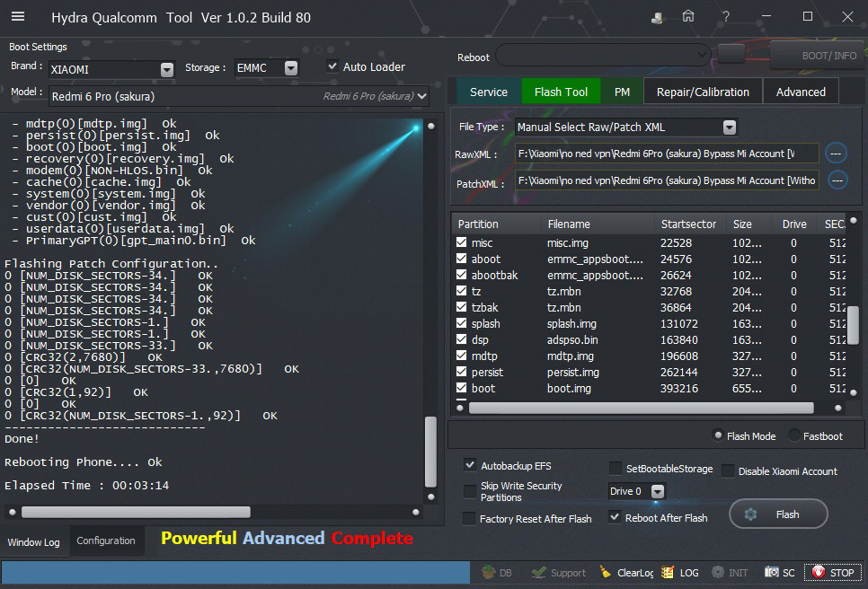This screenshot has height=589, width=868.
Task: Uncheck the misc partition row
Action: (461, 242)
